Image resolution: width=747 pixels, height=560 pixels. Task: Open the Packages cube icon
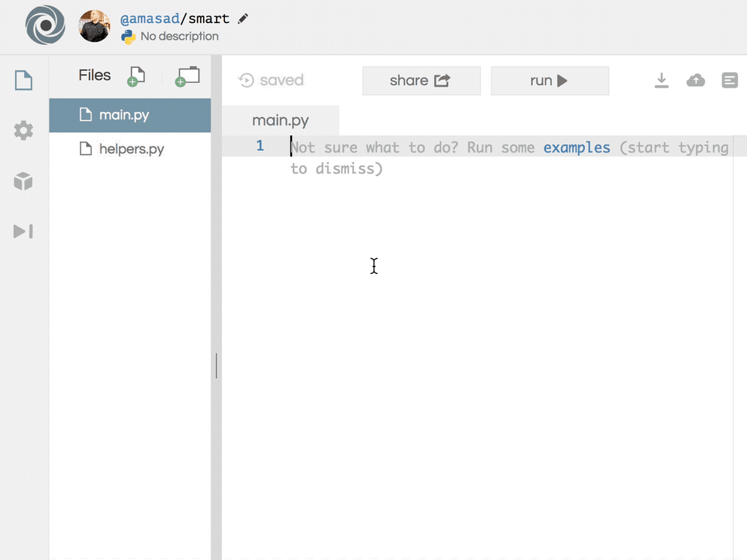[24, 181]
